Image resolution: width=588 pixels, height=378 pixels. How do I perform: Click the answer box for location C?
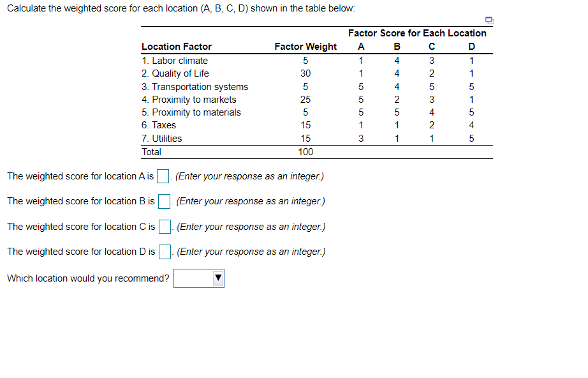[x=165, y=226]
